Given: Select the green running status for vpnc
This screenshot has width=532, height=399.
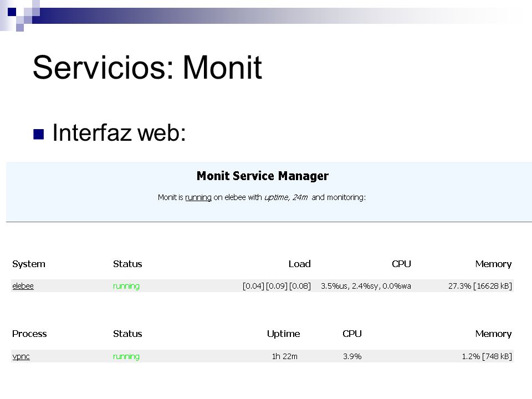Looking at the screenshot, I should pos(126,356).
